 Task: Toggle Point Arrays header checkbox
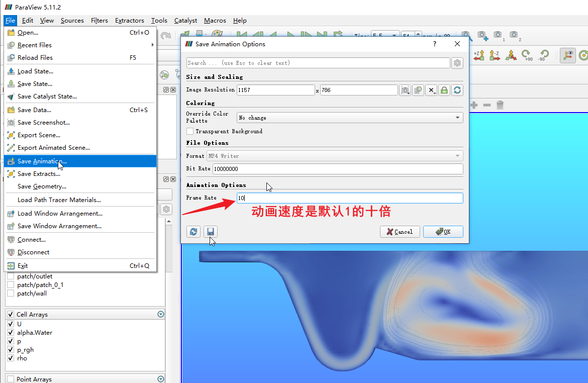click(11, 379)
